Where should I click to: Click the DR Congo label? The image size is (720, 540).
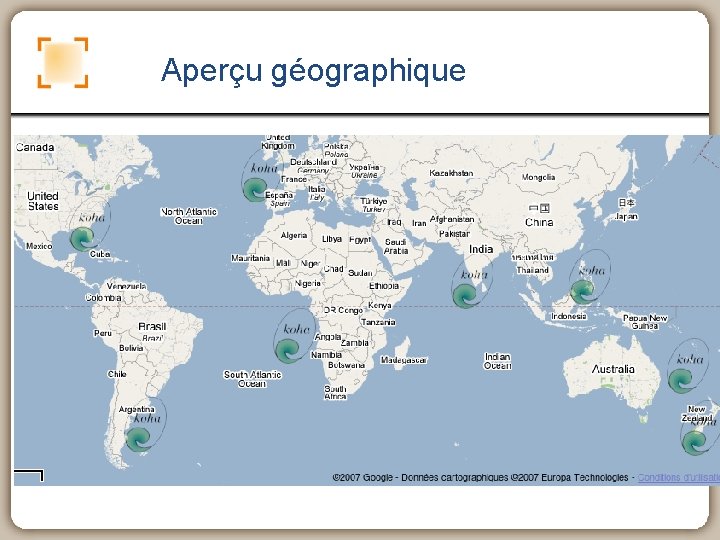[343, 310]
